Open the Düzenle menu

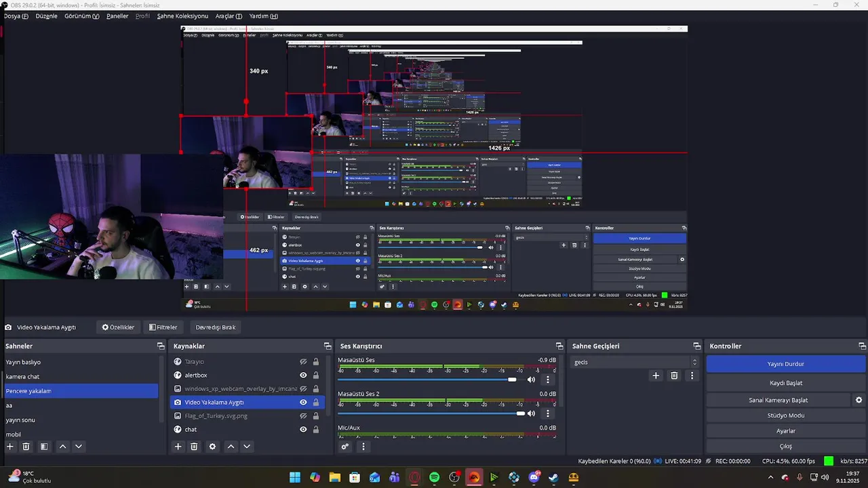pos(46,16)
